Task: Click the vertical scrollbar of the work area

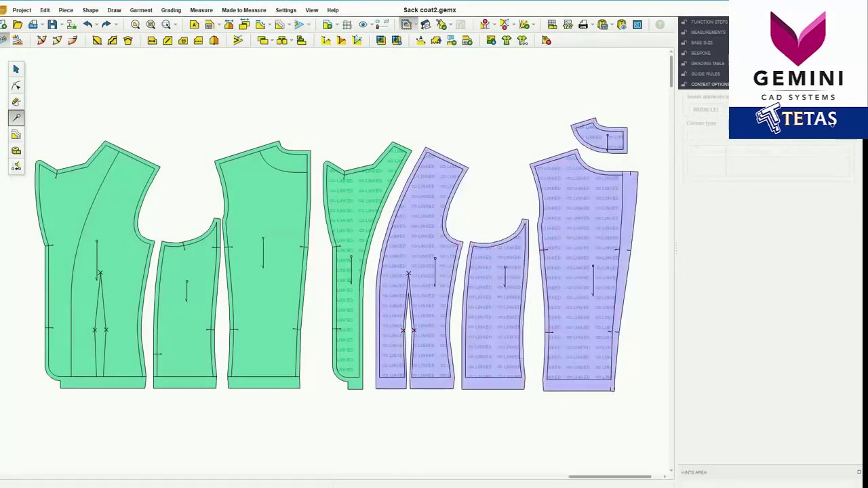Action: click(x=671, y=71)
